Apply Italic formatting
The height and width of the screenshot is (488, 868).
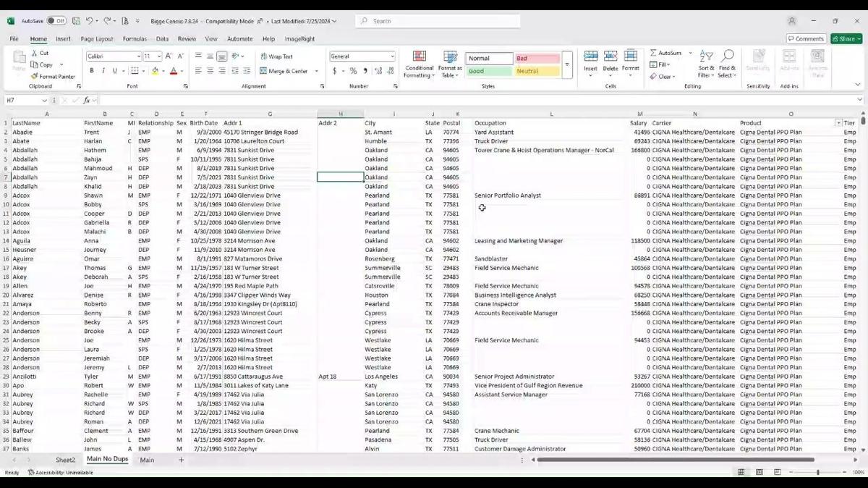click(103, 71)
